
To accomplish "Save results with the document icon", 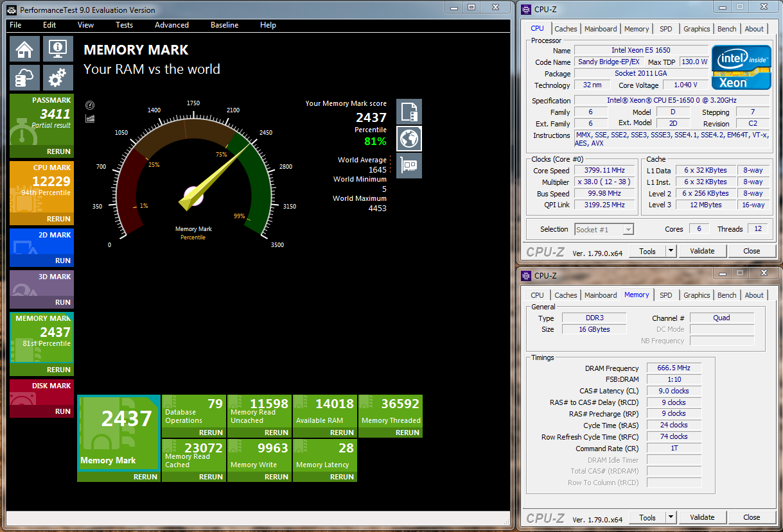I will click(409, 112).
